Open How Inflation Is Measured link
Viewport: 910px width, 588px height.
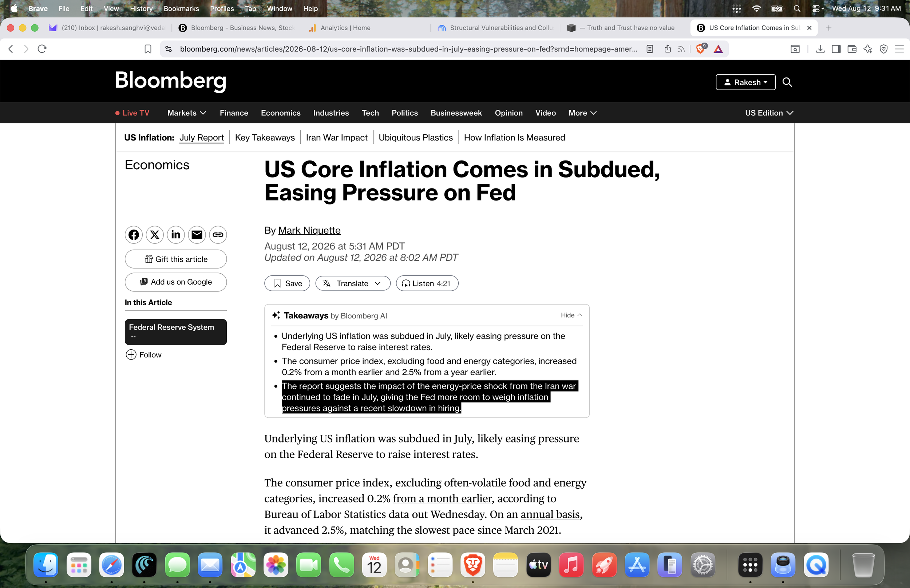[x=514, y=138]
